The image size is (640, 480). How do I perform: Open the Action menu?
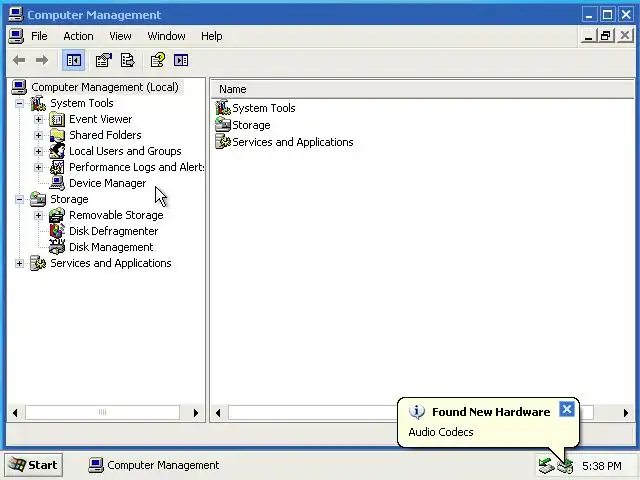pyautogui.click(x=78, y=36)
